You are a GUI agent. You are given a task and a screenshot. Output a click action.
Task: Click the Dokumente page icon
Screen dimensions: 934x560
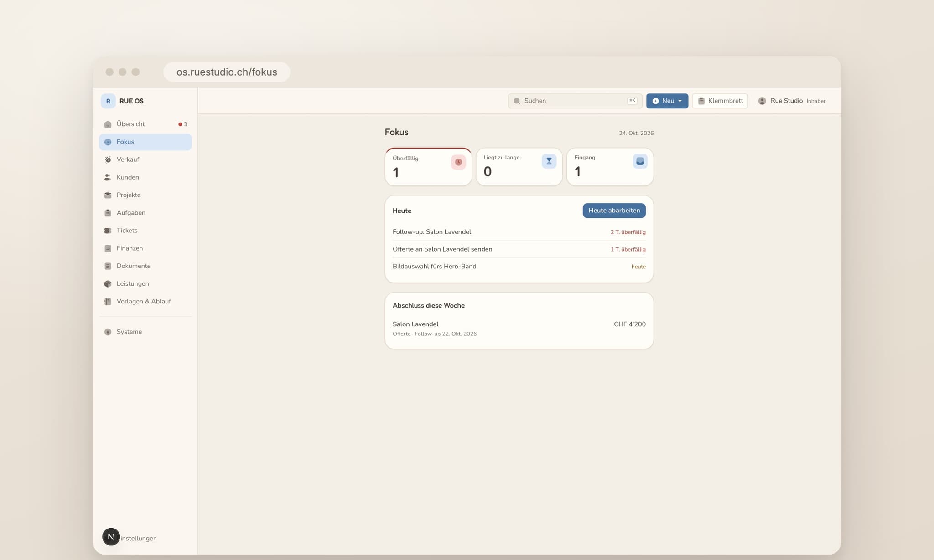(108, 266)
